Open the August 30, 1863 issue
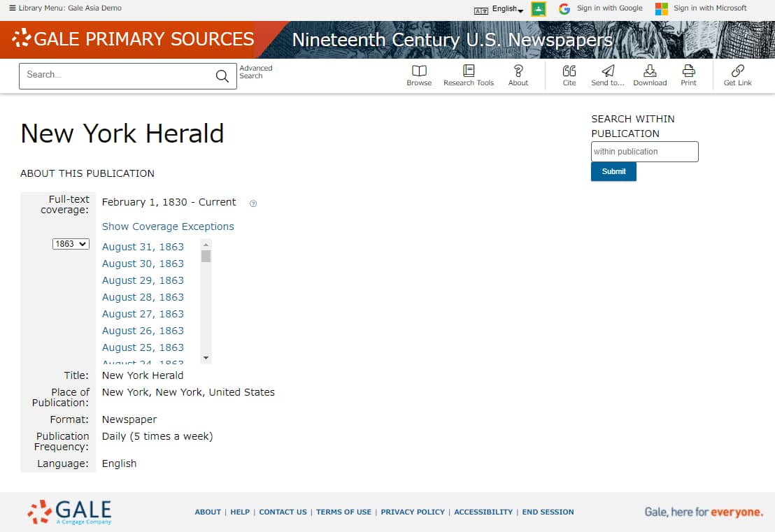 (x=143, y=264)
